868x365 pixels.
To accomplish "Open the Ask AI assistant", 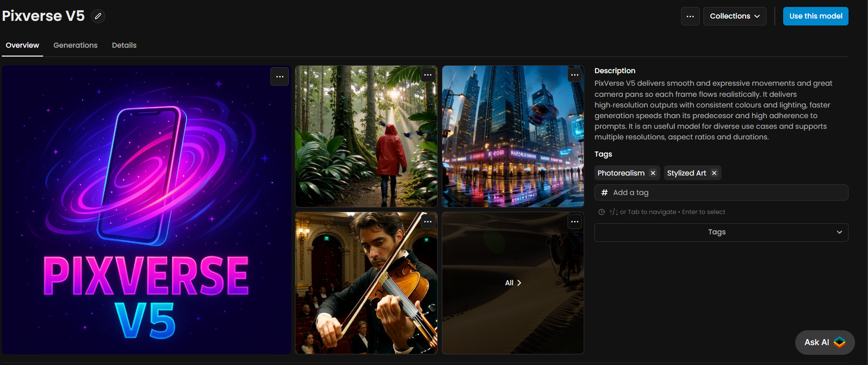I will click(x=824, y=342).
